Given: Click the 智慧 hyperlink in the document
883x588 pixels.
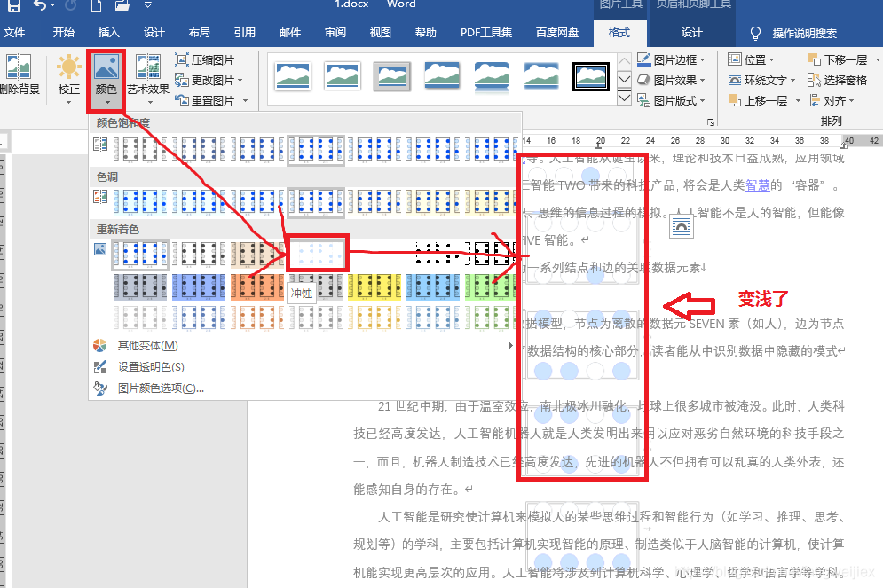Looking at the screenshot, I should pyautogui.click(x=757, y=185).
